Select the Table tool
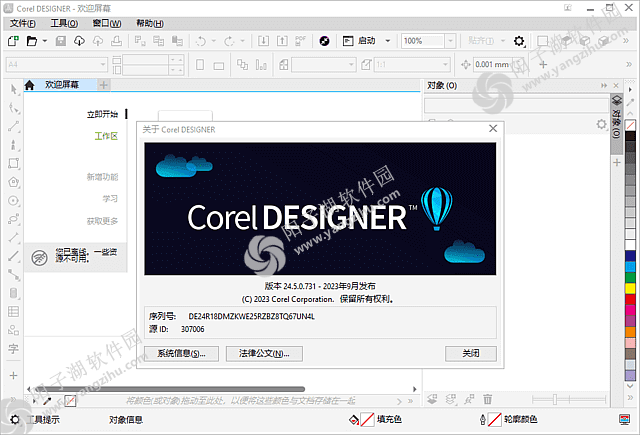The height and width of the screenshot is (435, 640). [x=13, y=312]
